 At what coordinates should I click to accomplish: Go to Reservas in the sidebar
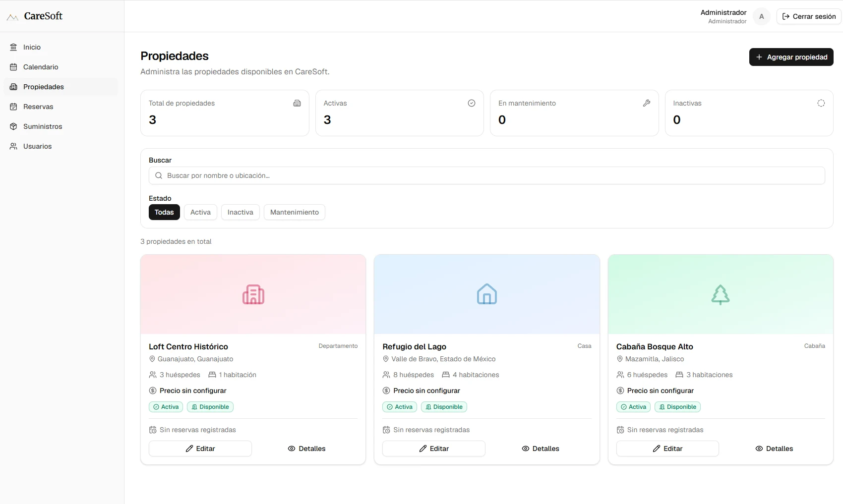pos(61,107)
